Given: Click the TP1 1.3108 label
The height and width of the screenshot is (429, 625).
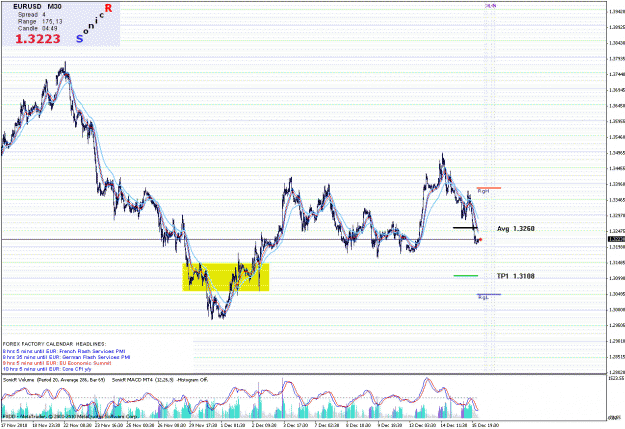Looking at the screenshot, I should 515,276.
